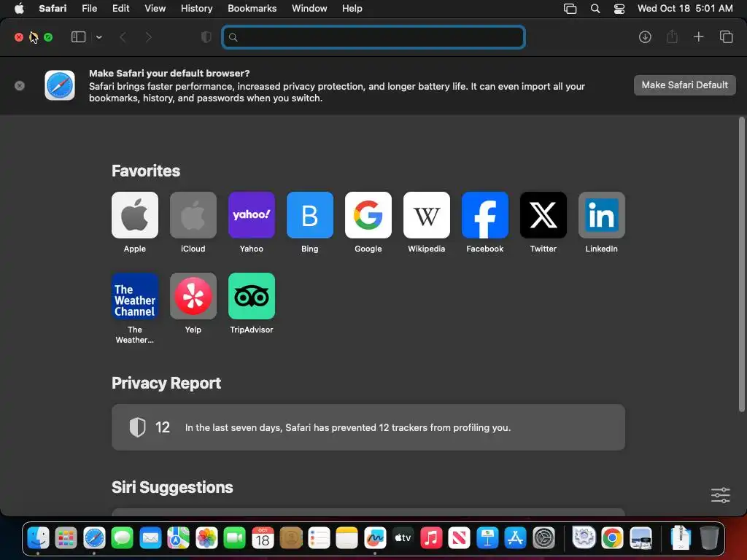Open Maps from the Dock
This screenshot has height=560, width=747.
pos(178,538)
